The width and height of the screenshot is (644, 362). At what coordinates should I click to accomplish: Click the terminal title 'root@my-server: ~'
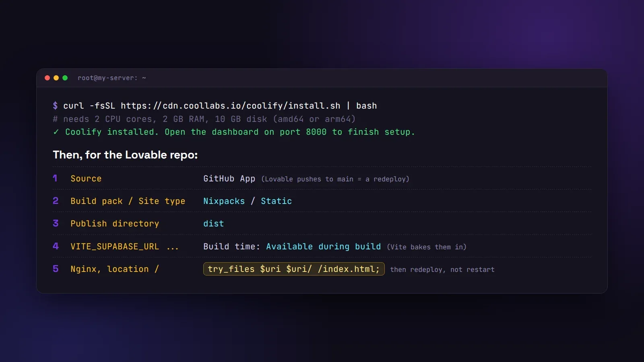click(112, 78)
